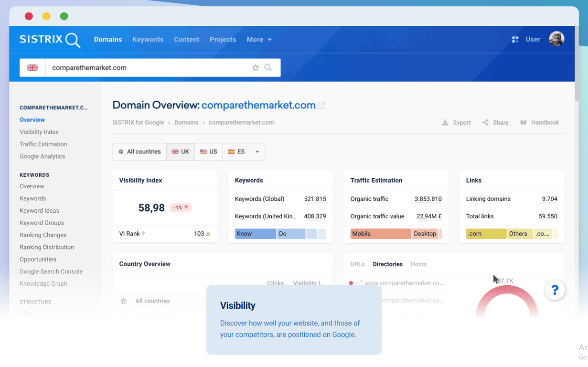Expand the additional countries dropdown arrow
588x367 pixels.
(257, 152)
